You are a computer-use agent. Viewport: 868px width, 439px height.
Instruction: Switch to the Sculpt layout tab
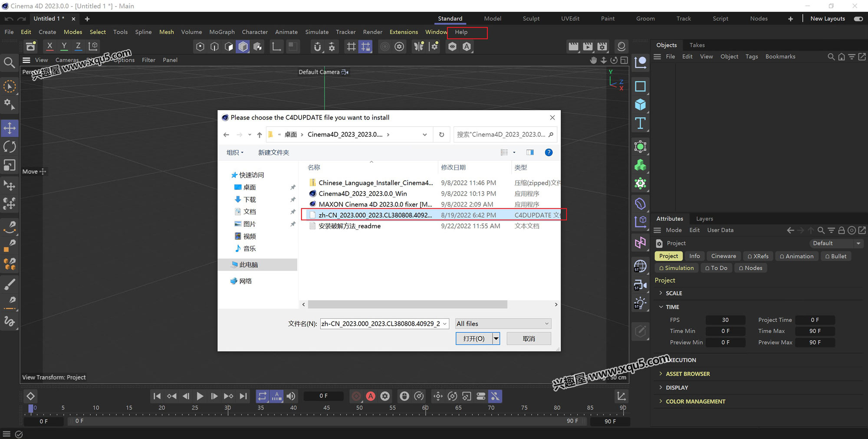pyautogui.click(x=531, y=19)
